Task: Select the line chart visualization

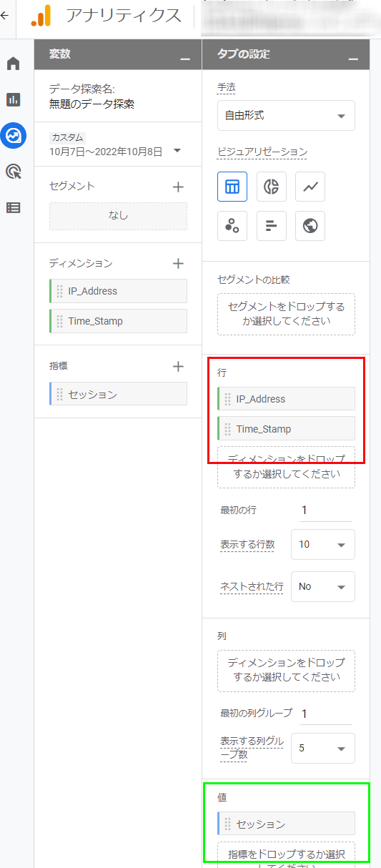Action: [310, 187]
